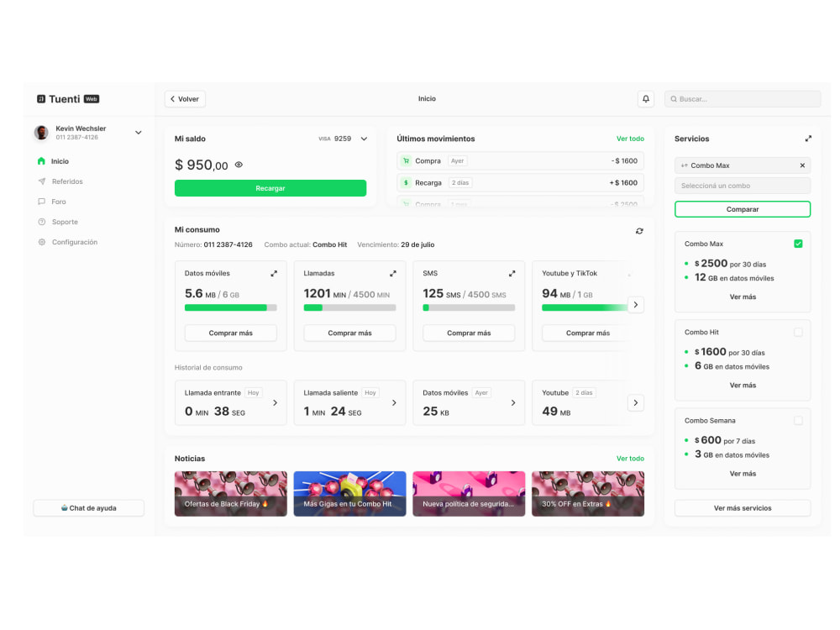Expand the Datos móviles card with its arrows icon
Image resolution: width=840 pixels, height=630 pixels.
tap(273, 272)
